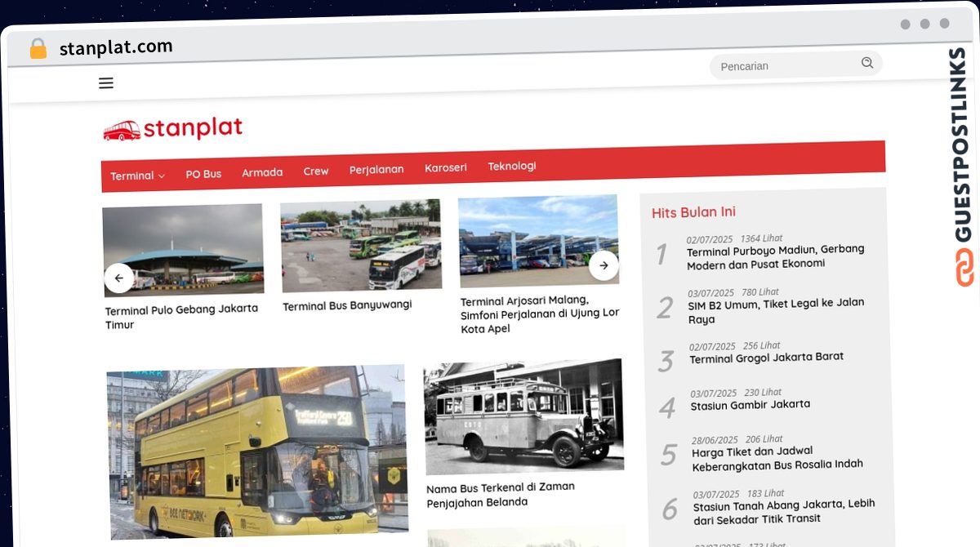
Task: Click the Terminal Bus Banyuwangi thumbnail
Action: tap(361, 245)
